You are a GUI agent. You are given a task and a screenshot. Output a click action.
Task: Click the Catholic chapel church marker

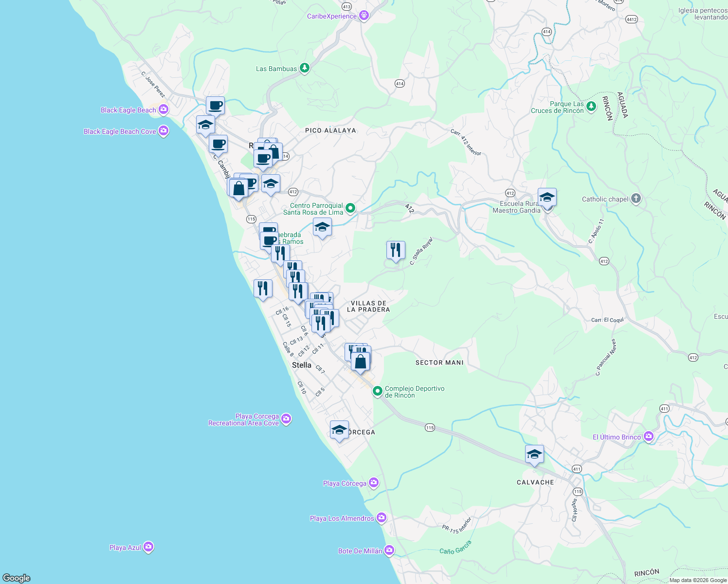click(636, 199)
